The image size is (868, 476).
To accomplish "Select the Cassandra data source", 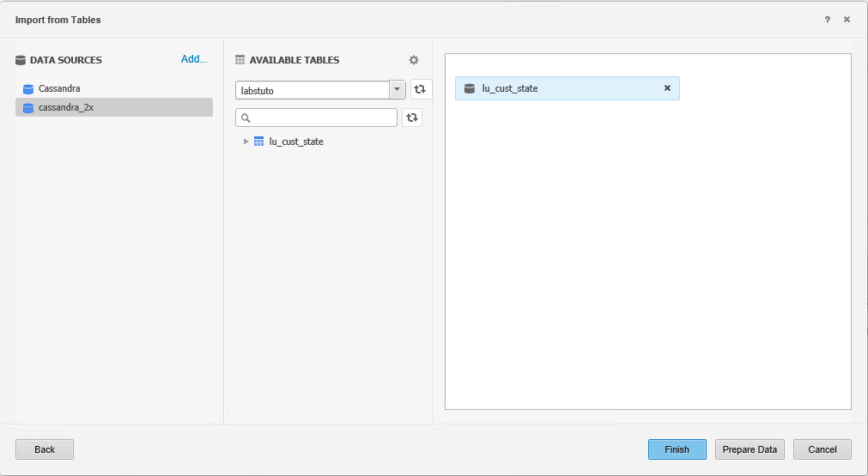I will tap(59, 88).
